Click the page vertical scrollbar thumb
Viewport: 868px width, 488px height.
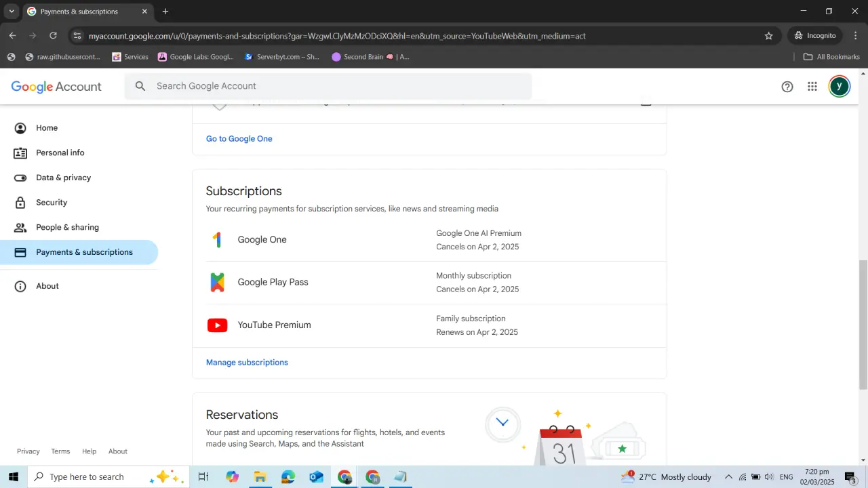coord(863,324)
